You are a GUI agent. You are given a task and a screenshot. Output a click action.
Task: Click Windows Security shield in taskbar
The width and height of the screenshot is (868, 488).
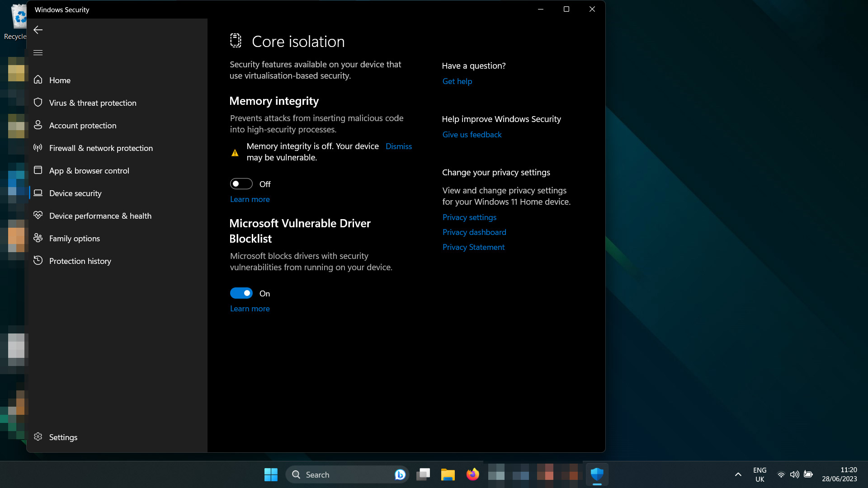point(597,474)
